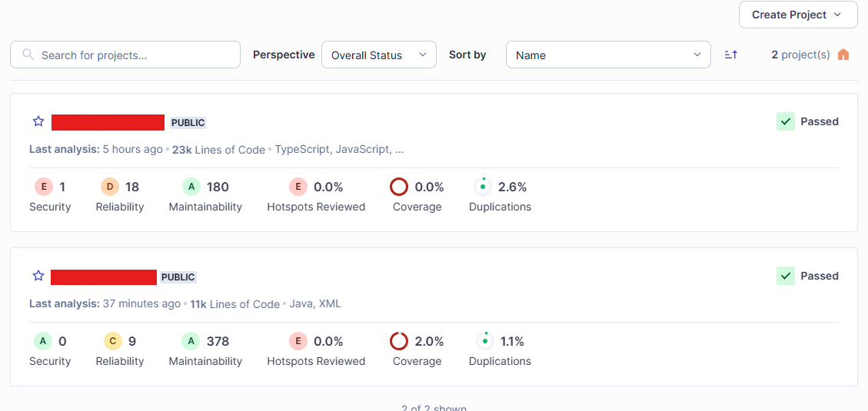Open the Perspective Overall Status dropdown
The image size is (868, 411).
pos(378,55)
